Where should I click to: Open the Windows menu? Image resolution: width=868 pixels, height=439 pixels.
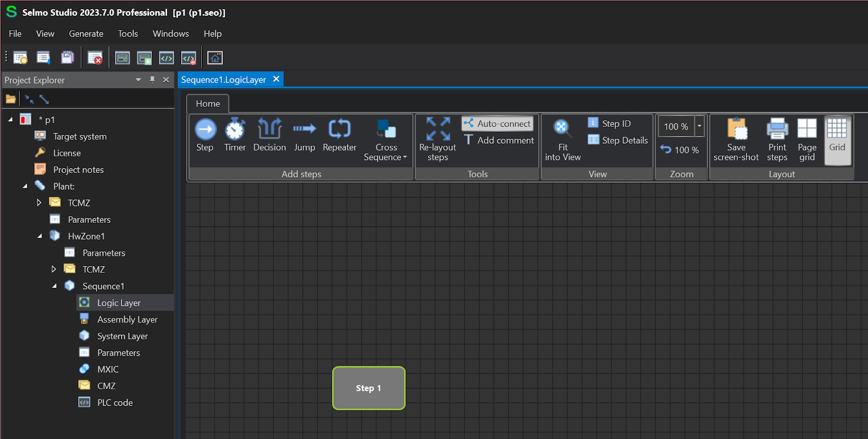point(171,34)
